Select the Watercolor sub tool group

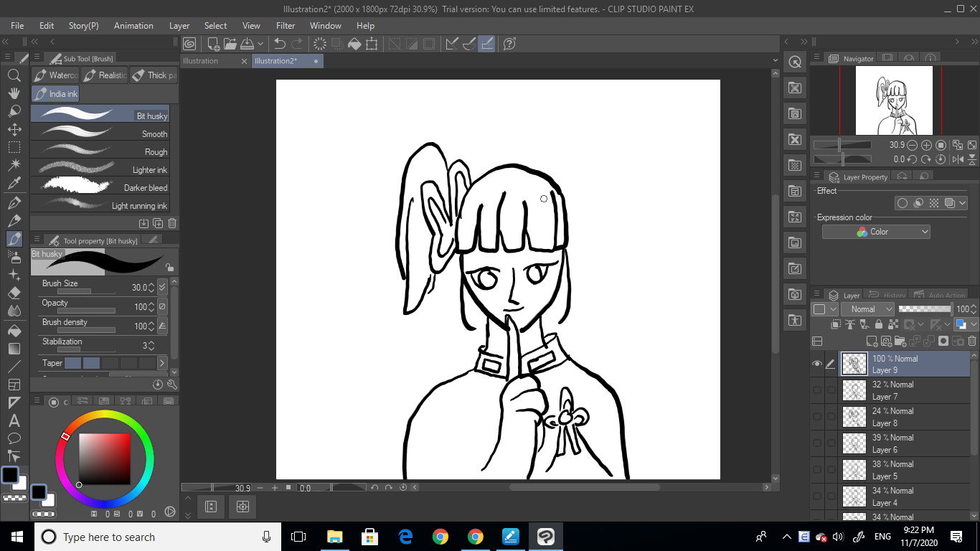[x=55, y=75]
